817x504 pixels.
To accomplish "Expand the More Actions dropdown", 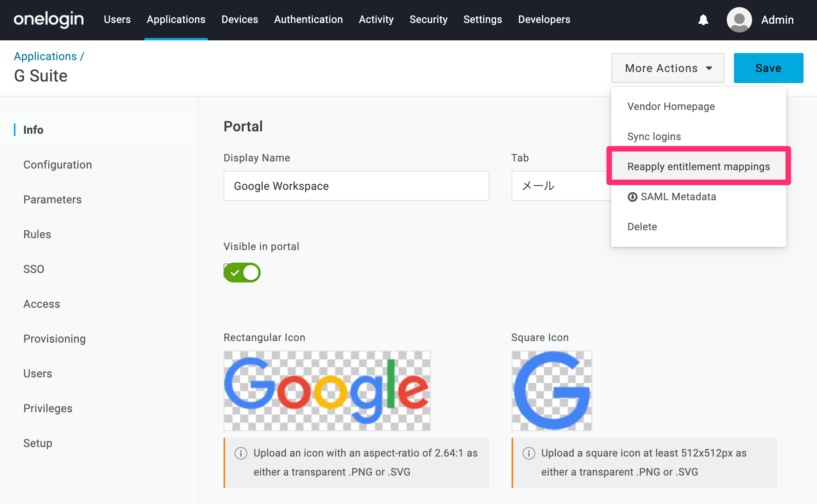I will pyautogui.click(x=668, y=68).
